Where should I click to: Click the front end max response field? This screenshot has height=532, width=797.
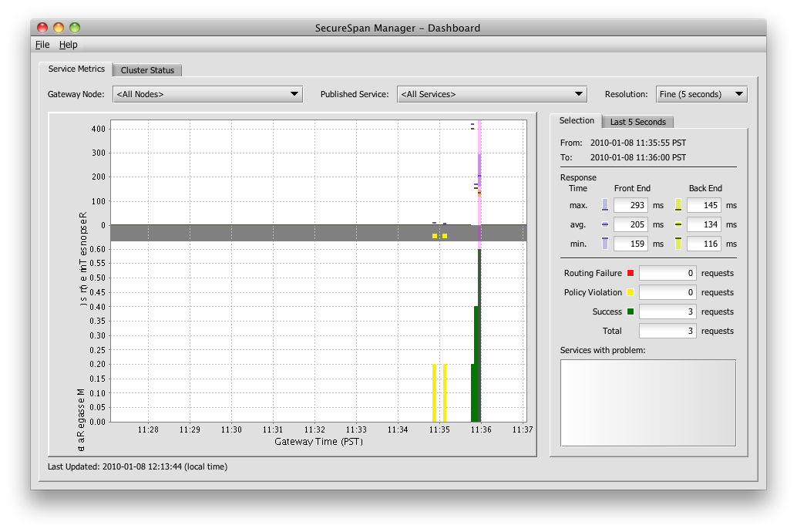(631, 205)
